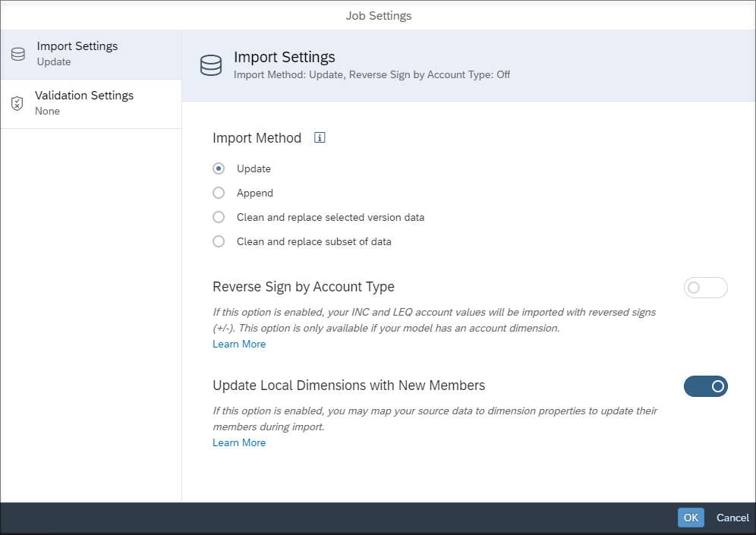
Task: Choose Clean and replace selected version data
Action: click(x=219, y=217)
